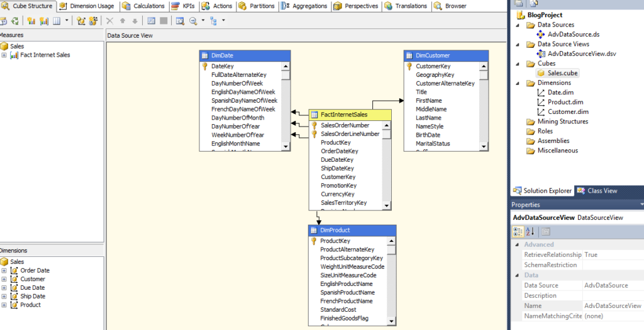Click the Zoom magnifier toolbar icon
The image size is (644, 330).
pyautogui.click(x=193, y=21)
